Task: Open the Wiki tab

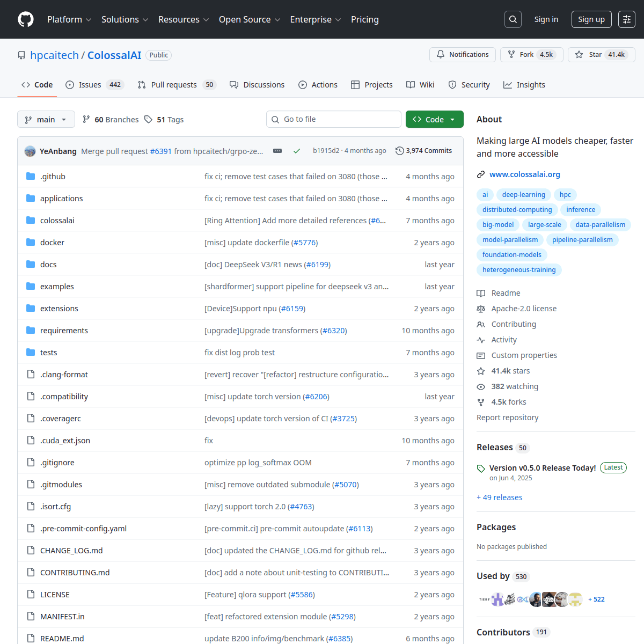Action: pyautogui.click(x=420, y=85)
